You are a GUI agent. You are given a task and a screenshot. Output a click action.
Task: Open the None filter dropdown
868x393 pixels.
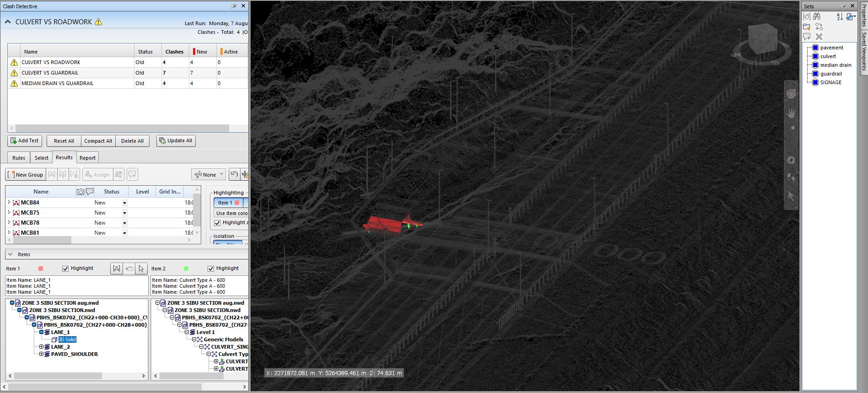(209, 174)
